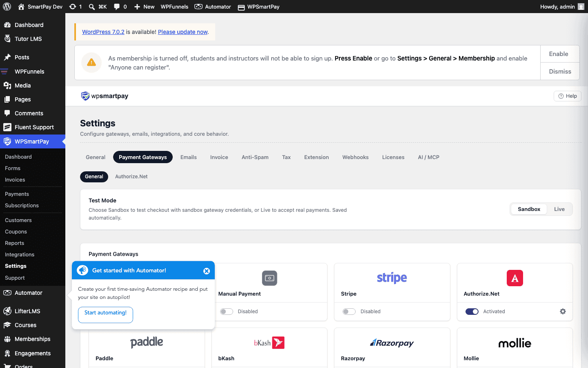
Task: Click the wpsmartpay shield logo
Action: point(85,96)
